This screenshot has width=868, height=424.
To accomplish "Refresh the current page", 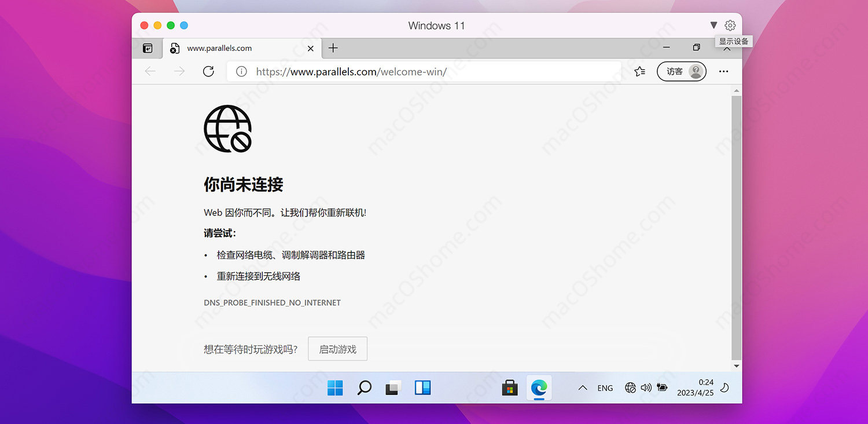I will (208, 71).
